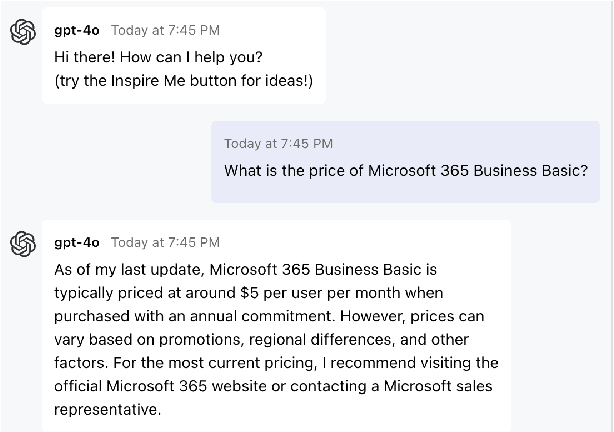The image size is (614, 432).
Task: Click the gpt-4o avatar beside the greeting message
Action: 23,33
